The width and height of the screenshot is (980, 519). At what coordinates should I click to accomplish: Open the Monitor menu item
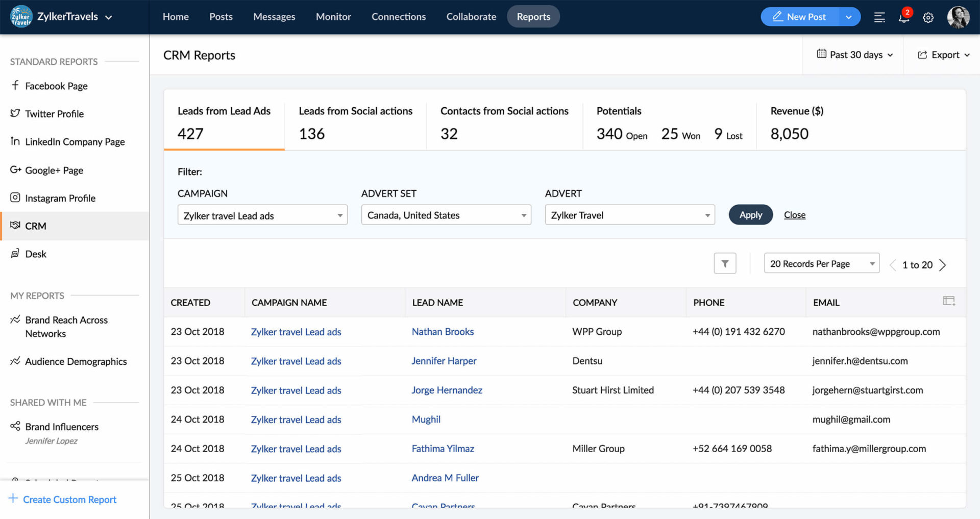click(x=333, y=17)
